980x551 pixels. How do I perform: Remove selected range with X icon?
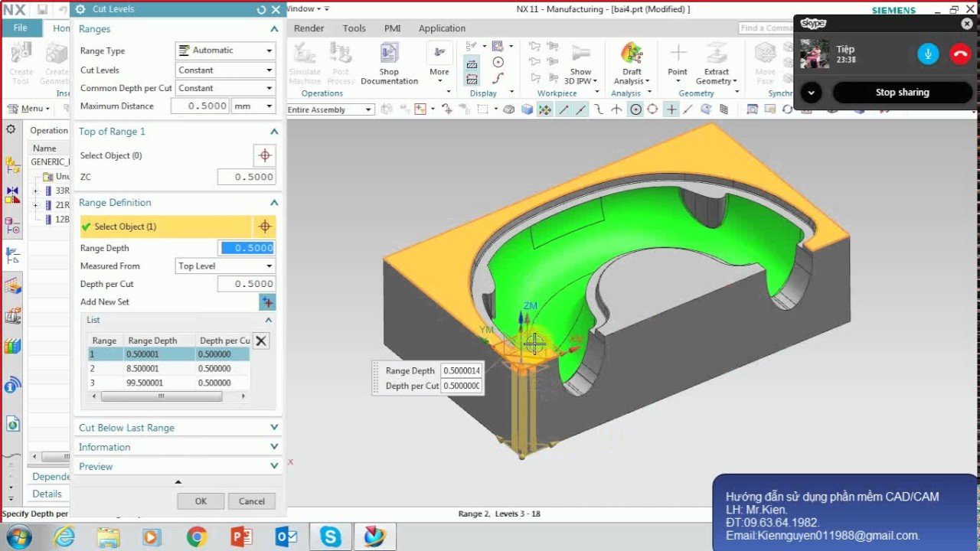tap(261, 341)
